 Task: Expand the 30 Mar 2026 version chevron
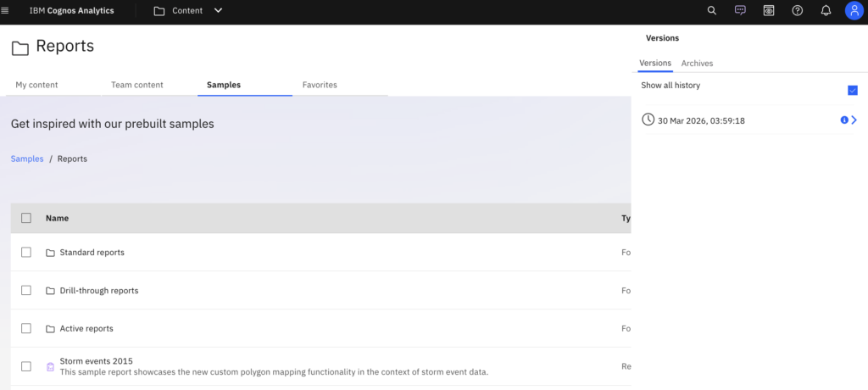854,120
